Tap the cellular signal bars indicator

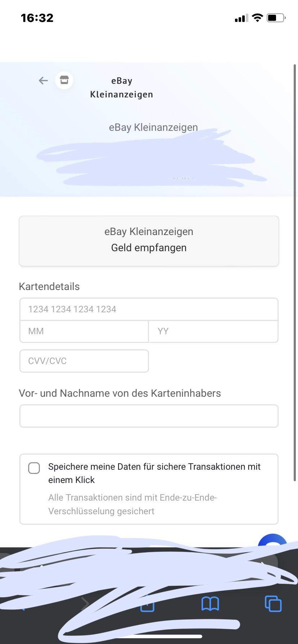[x=240, y=18]
